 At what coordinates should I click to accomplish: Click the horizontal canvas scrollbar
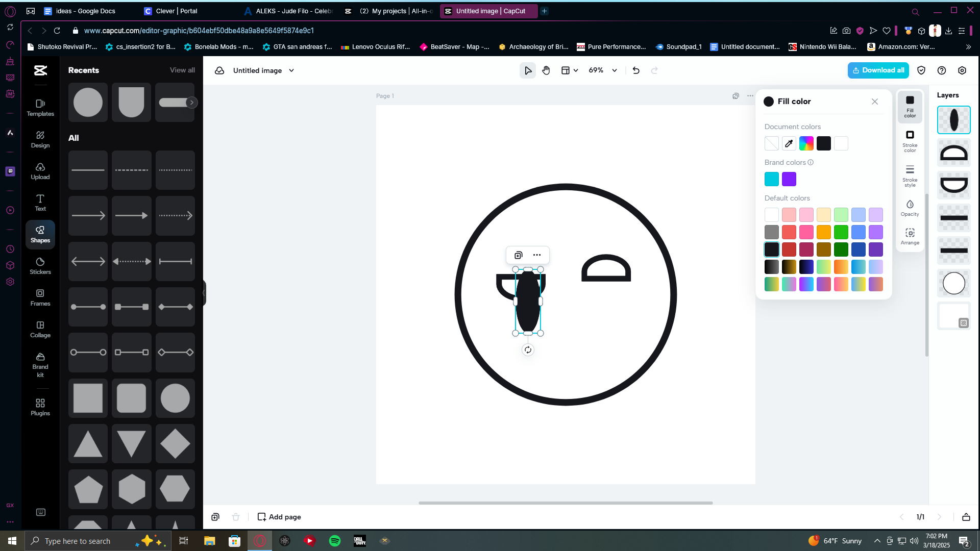(x=566, y=503)
